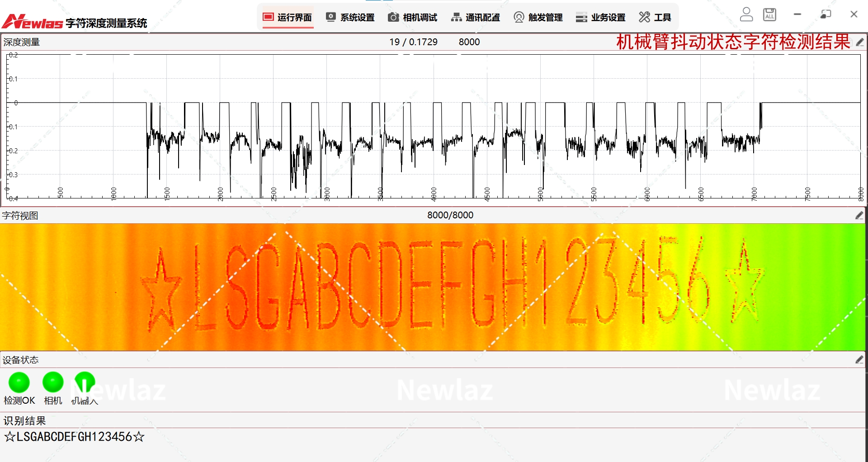This screenshot has width=868, height=462.
Task: Click the Newlas logo
Action: tap(33, 21)
